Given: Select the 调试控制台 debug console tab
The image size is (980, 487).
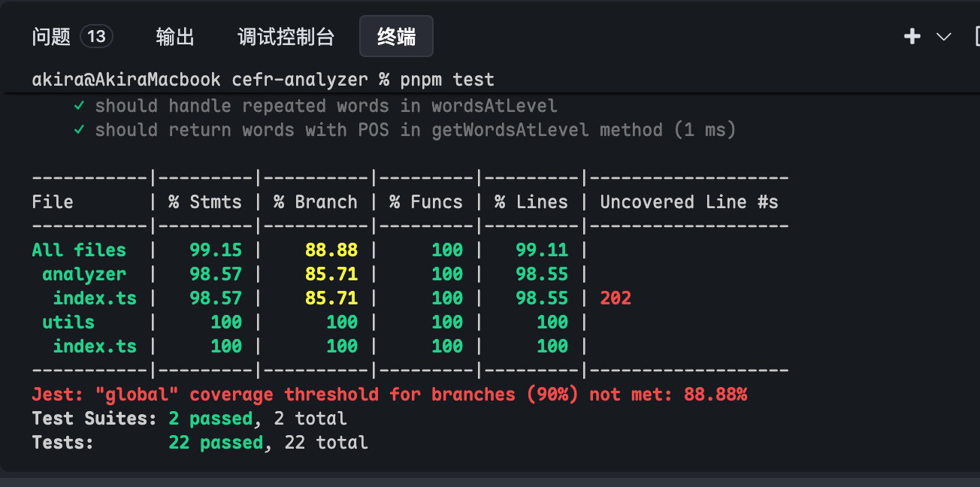Looking at the screenshot, I should [x=286, y=36].
